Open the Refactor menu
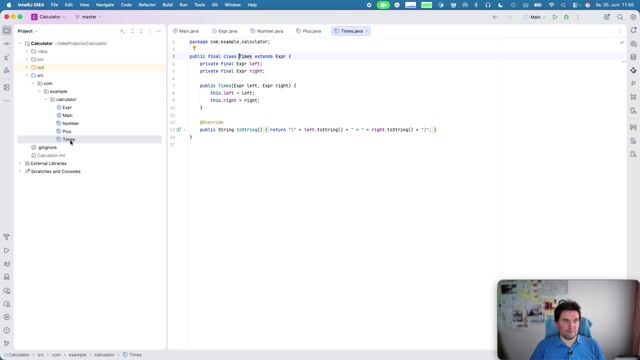The width and height of the screenshot is (640, 360). (x=147, y=5)
